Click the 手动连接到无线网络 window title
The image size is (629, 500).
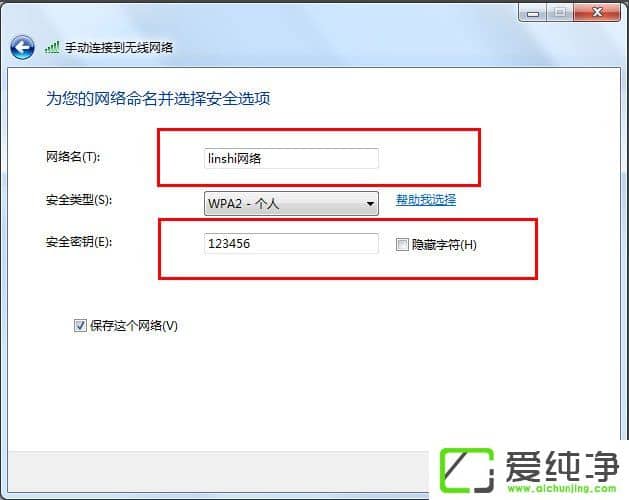[x=119, y=48]
